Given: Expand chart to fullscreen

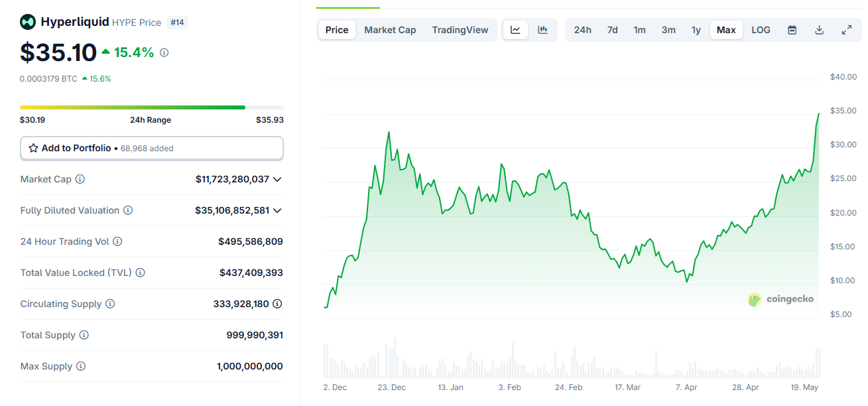Looking at the screenshot, I should coord(847,30).
